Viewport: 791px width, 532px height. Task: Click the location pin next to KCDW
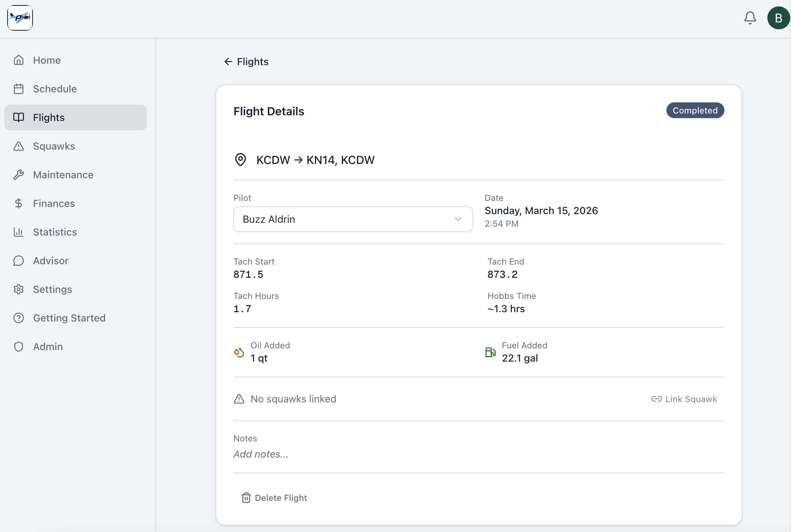point(241,160)
